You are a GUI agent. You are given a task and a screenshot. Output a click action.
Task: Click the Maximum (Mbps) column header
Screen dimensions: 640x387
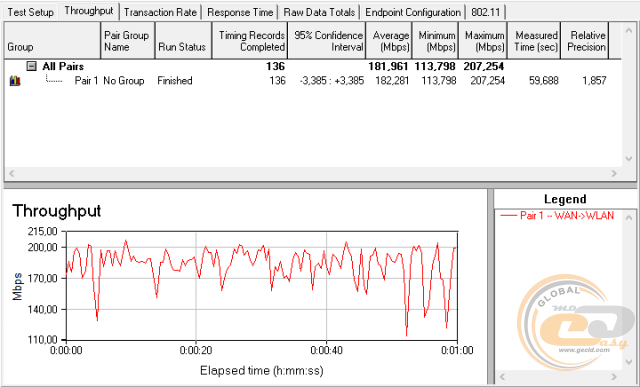click(483, 40)
